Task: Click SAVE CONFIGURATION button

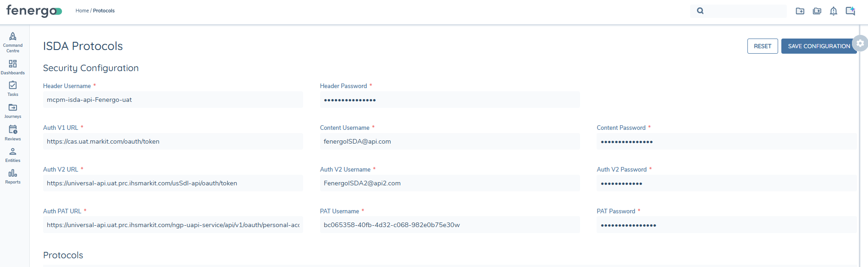Action: 819,46
